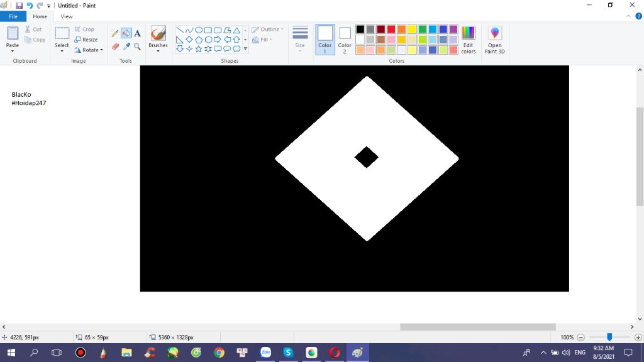Click the Undo arrow in title bar
Image resolution: width=644 pixels, height=362 pixels.
click(x=30, y=5)
